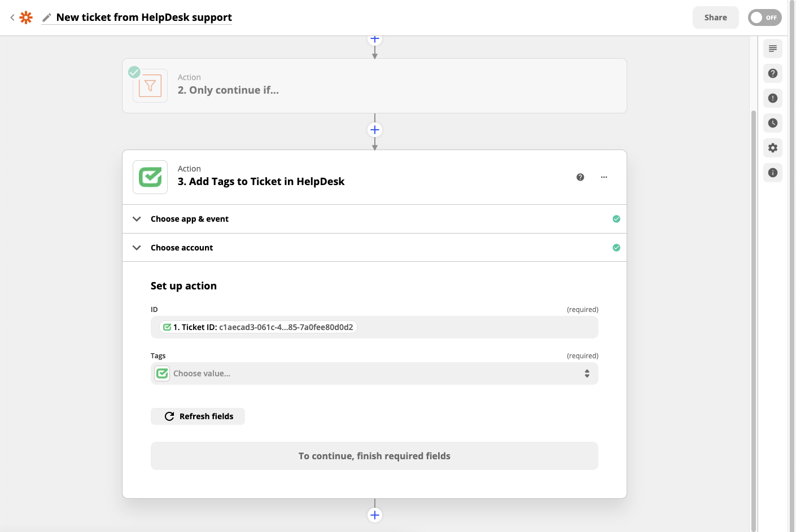Click the 'Set up action' heading
This screenshot has width=796, height=532.
coord(183,286)
